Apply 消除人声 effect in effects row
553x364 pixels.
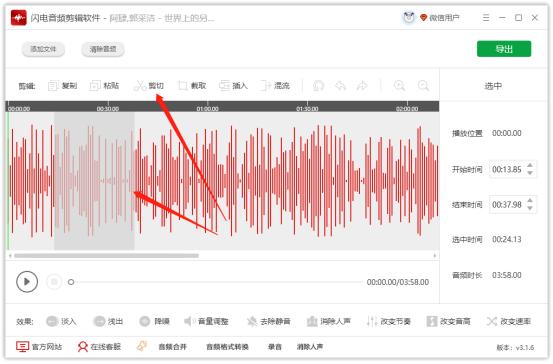(x=329, y=321)
